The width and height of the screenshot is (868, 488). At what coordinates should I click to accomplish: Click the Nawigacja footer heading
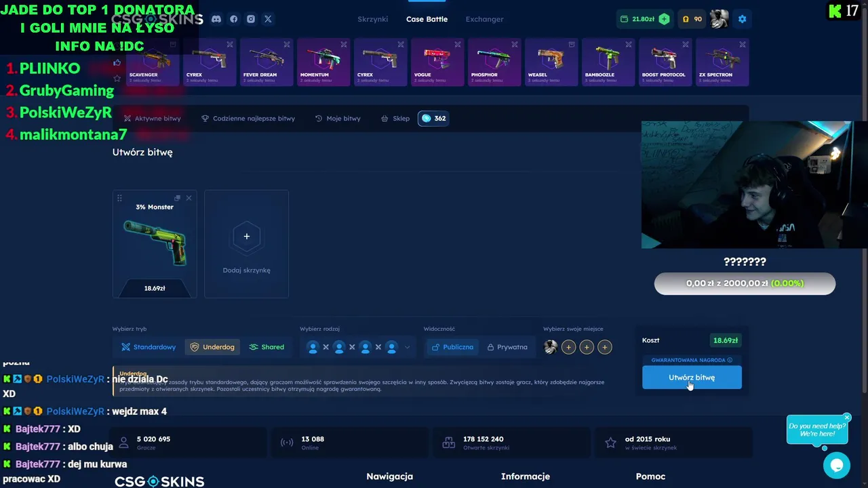click(390, 476)
